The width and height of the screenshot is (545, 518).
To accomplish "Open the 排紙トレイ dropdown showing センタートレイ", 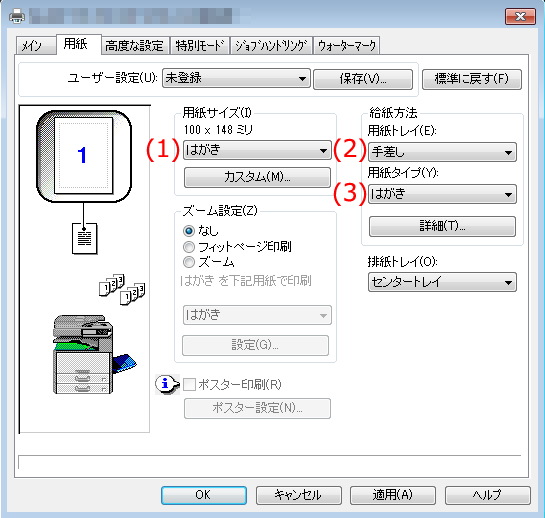I will [442, 282].
